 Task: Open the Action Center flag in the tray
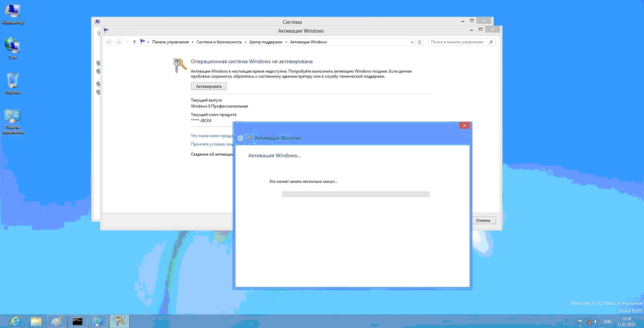[580, 321]
